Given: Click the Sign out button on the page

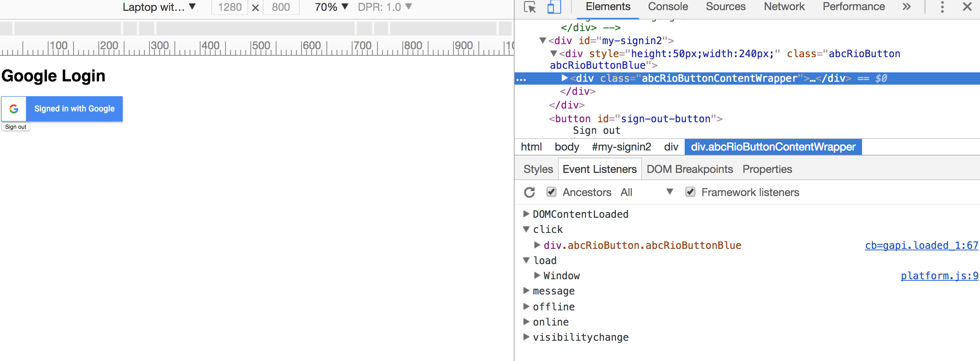Looking at the screenshot, I should [x=16, y=127].
